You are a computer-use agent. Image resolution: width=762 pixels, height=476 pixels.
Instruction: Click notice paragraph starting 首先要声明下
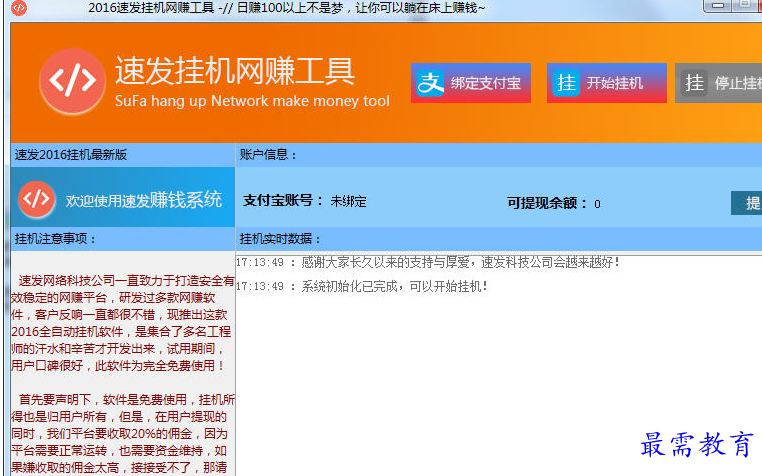click(123, 434)
